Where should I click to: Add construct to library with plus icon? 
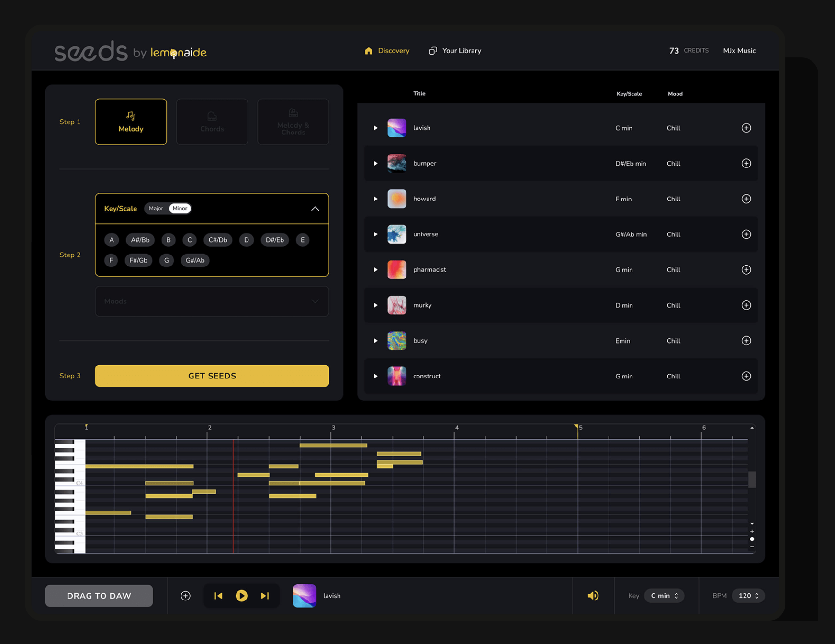coord(746,376)
